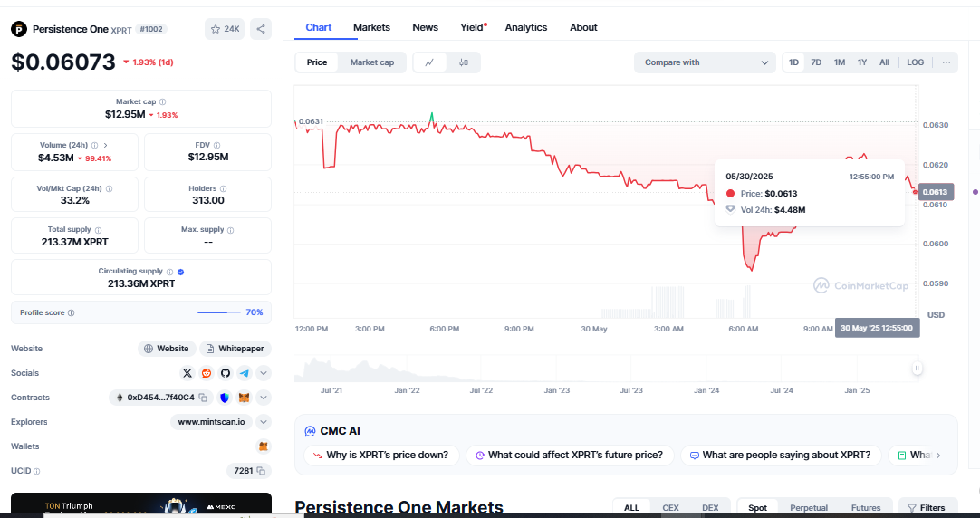Image resolution: width=980 pixels, height=518 pixels.
Task: Show the UCID info icon
Action: (37, 471)
